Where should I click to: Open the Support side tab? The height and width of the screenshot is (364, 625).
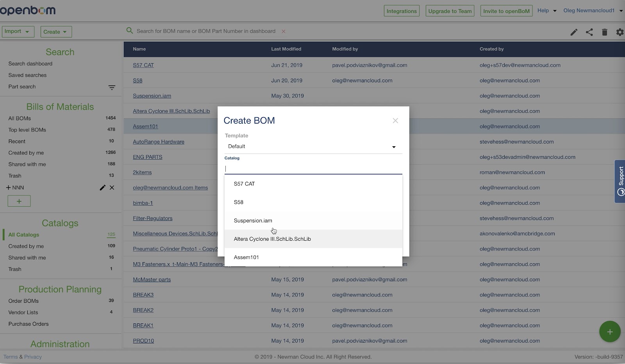pyautogui.click(x=620, y=181)
